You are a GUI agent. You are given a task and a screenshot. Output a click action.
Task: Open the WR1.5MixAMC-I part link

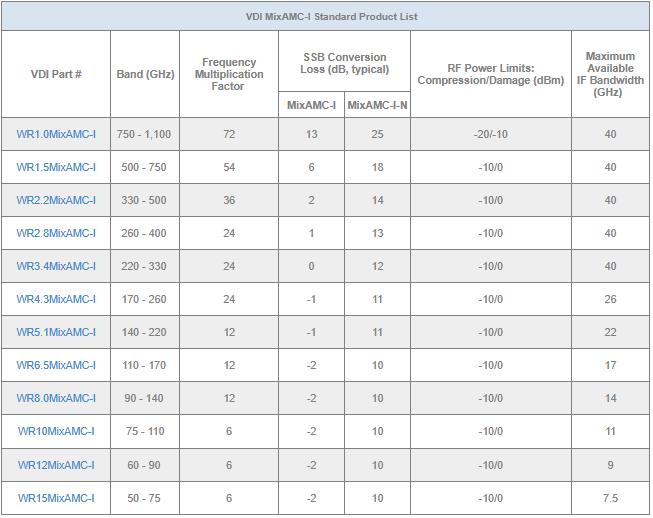56,167
